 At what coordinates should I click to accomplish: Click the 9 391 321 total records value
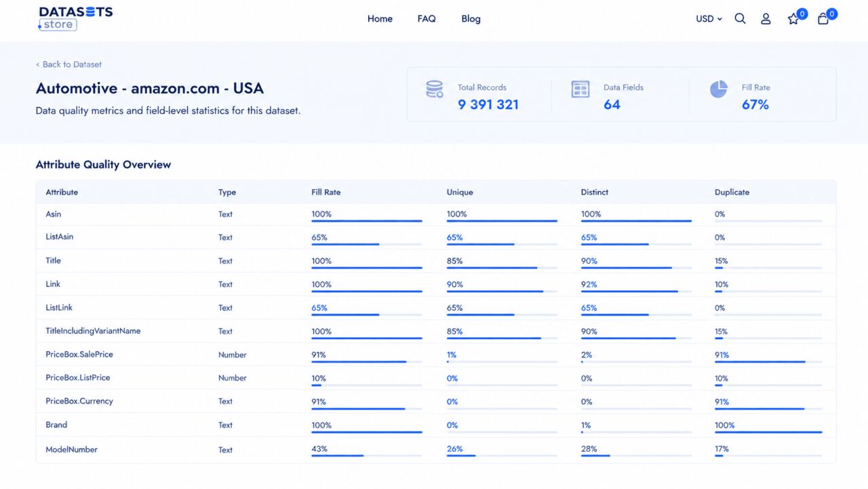pyautogui.click(x=488, y=104)
